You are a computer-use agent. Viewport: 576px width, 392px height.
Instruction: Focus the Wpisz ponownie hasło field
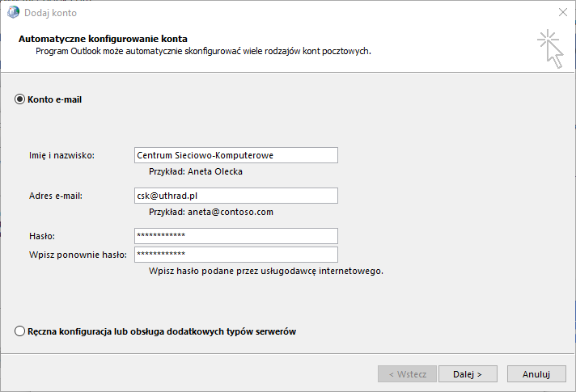point(236,255)
